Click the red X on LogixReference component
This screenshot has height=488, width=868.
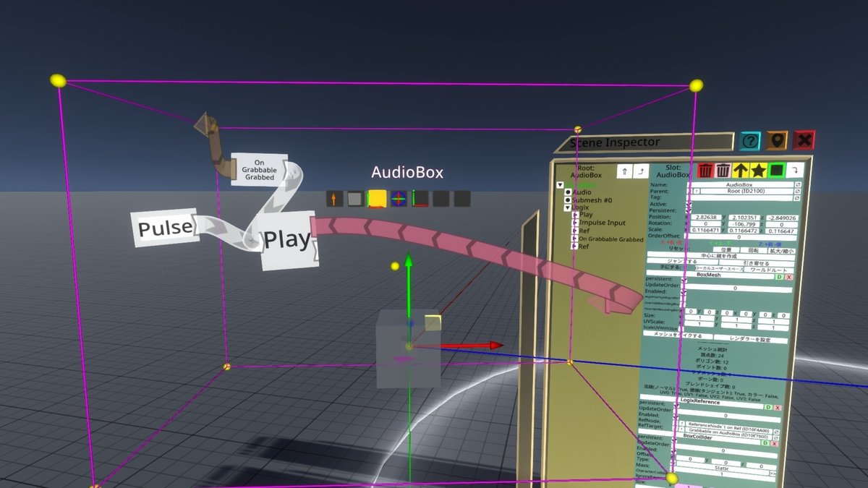tap(778, 407)
